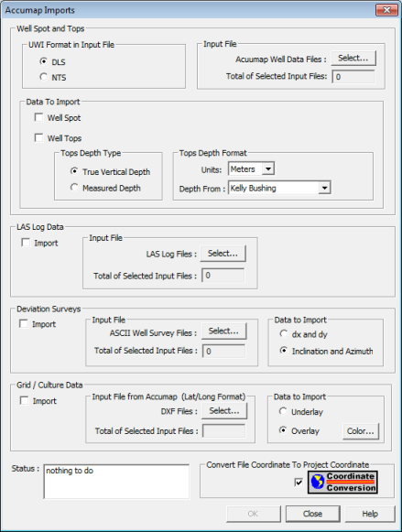Choose the Underlay radio button
The image size is (402, 532).
tap(283, 411)
